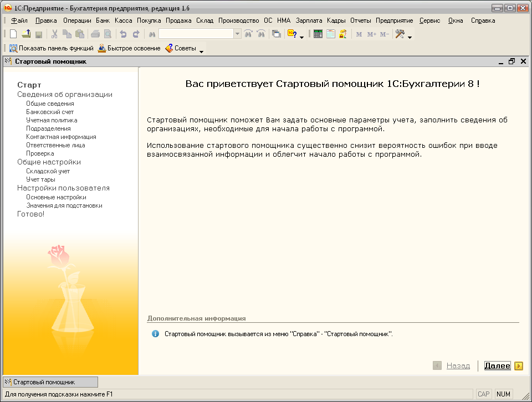This screenshot has width=532, height=402.
Task: Click the Find previous binoculars icon
Action: pos(261,34)
